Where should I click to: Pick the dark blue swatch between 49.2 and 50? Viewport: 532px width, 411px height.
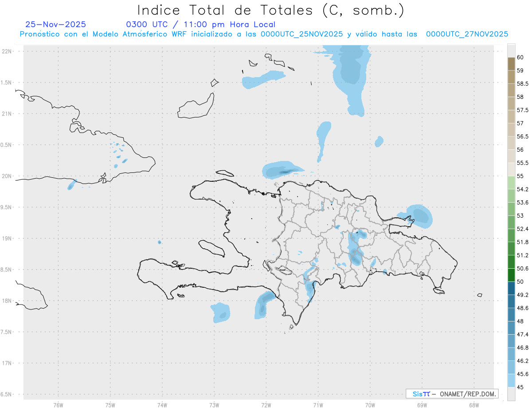tap(511, 289)
